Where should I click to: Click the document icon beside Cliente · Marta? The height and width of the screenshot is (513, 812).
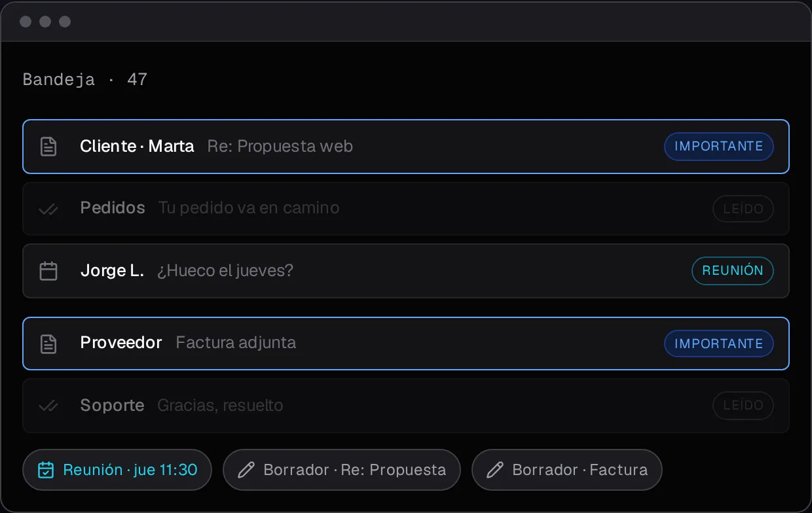click(x=48, y=147)
